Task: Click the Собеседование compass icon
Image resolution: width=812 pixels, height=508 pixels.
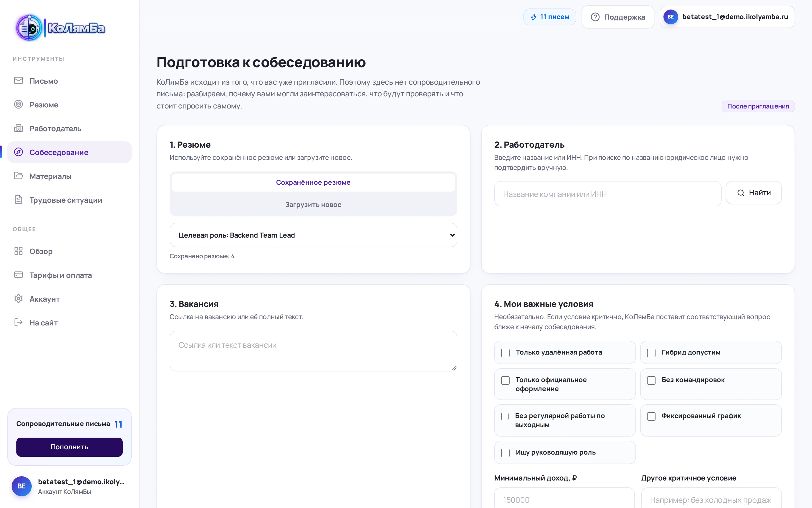Action: [19, 152]
